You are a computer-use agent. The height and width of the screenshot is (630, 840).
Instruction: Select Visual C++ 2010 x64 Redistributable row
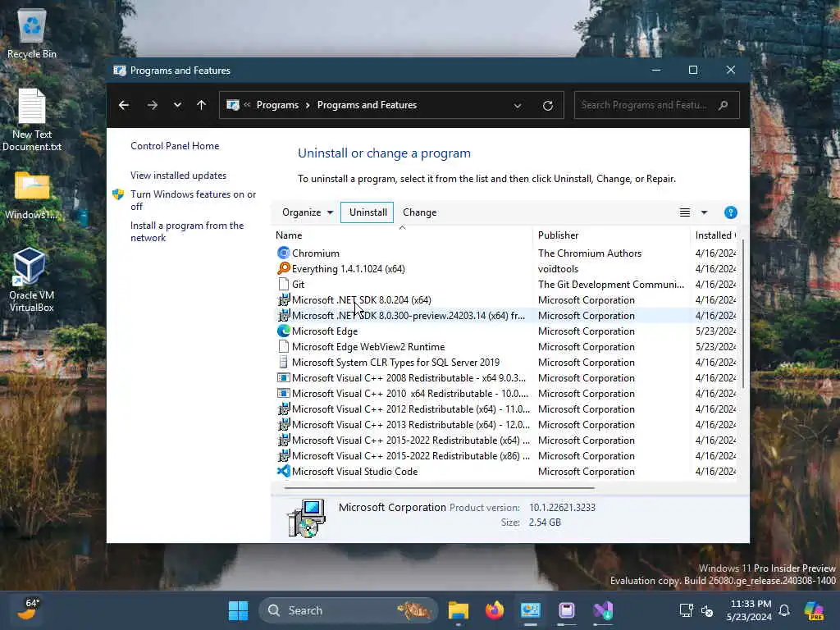(x=505, y=393)
